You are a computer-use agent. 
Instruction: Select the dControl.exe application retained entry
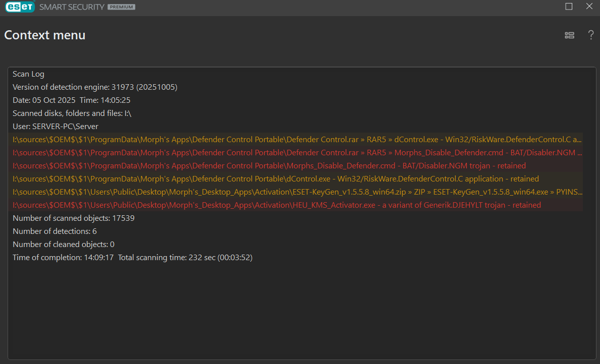(276, 178)
